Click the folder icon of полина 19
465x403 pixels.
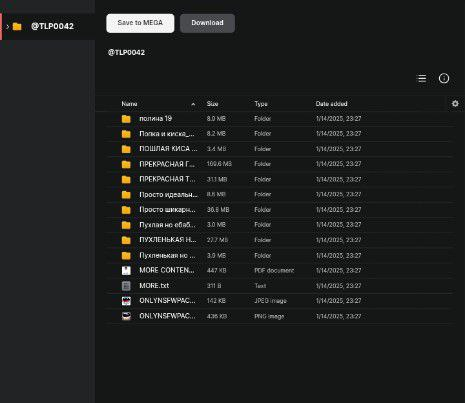pyautogui.click(x=126, y=119)
